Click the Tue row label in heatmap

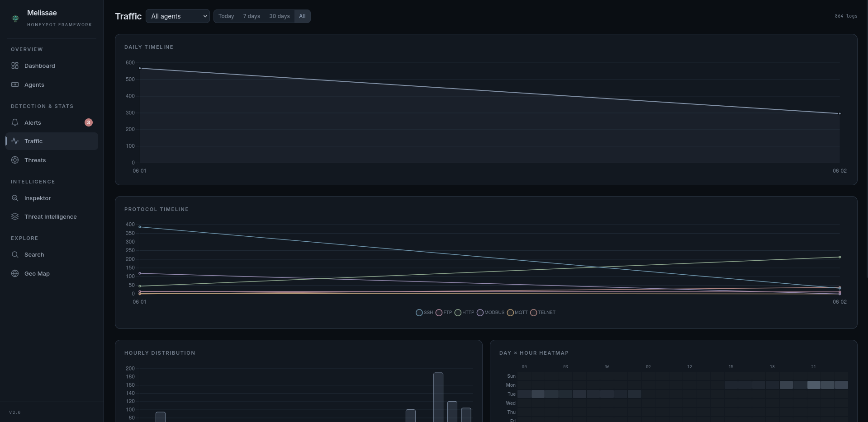click(x=512, y=394)
